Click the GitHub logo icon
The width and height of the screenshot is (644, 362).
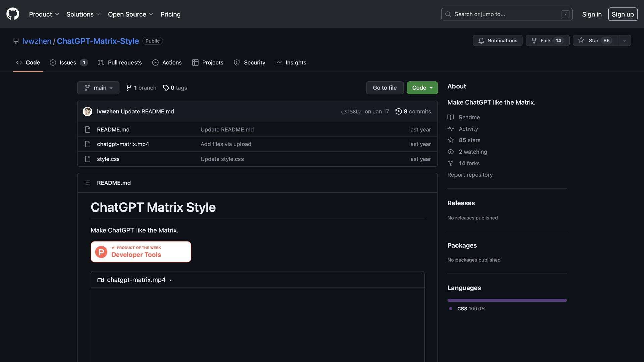pos(13,14)
